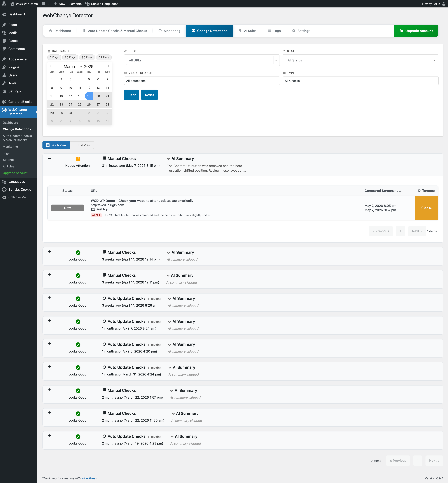
Task: Click the green check for April 14 12:14 pm batch
Action: pyautogui.click(x=78, y=253)
